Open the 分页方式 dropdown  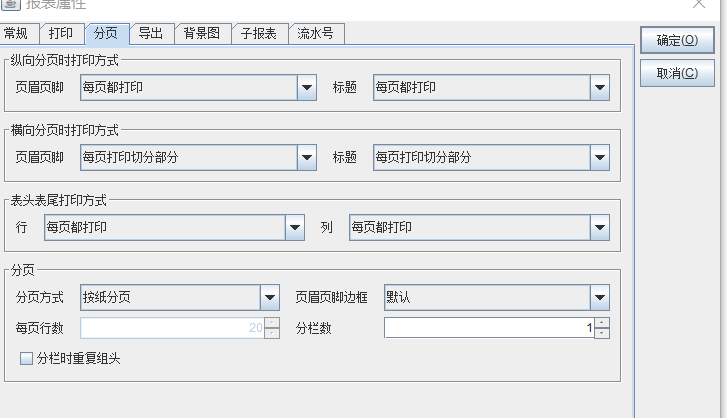(x=269, y=297)
